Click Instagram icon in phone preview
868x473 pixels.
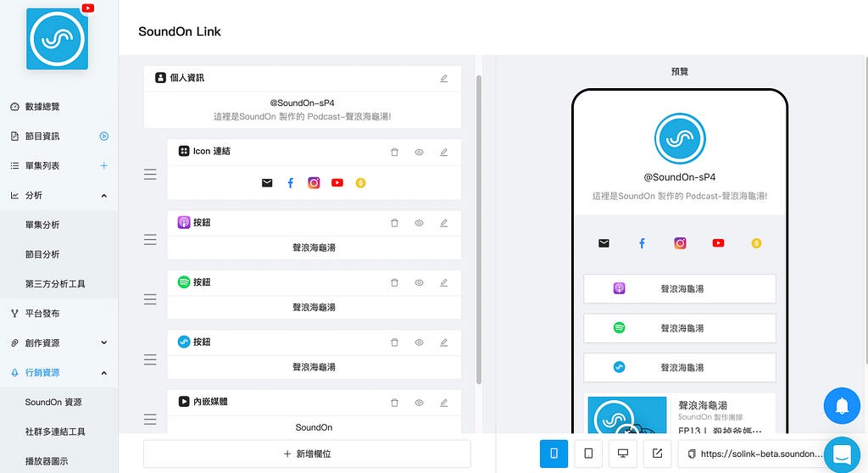tap(680, 243)
